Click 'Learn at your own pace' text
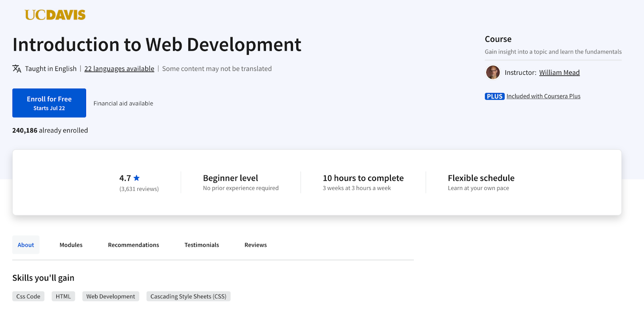Image resolution: width=644 pixels, height=318 pixels. [x=479, y=188]
